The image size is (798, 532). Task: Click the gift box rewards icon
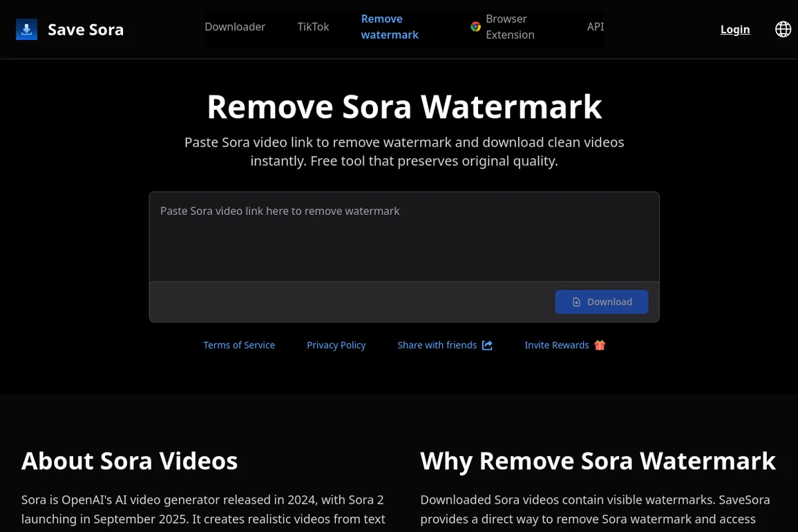click(x=600, y=345)
